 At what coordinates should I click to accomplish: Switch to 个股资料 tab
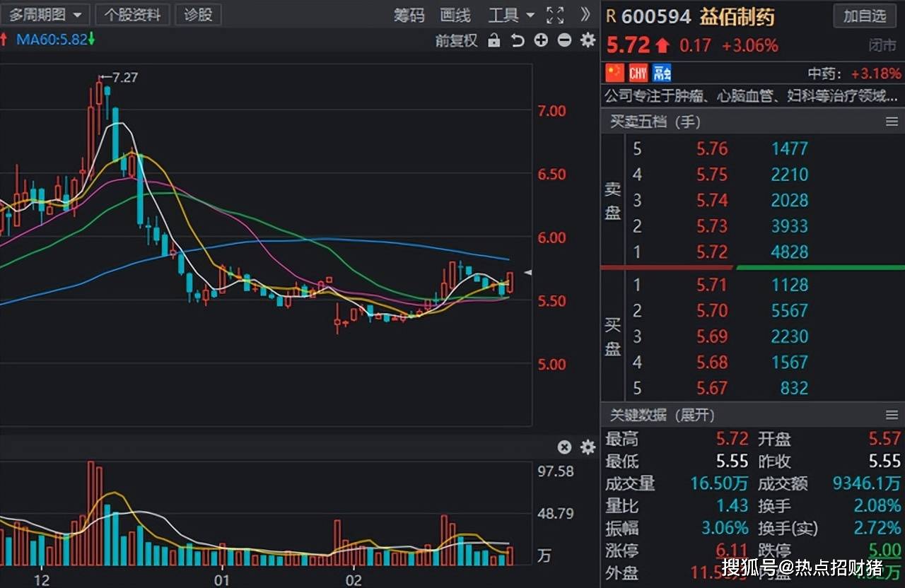pos(132,14)
